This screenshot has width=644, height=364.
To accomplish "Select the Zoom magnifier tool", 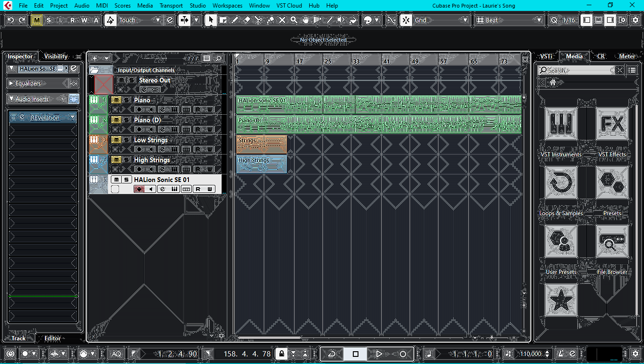I will point(294,20).
